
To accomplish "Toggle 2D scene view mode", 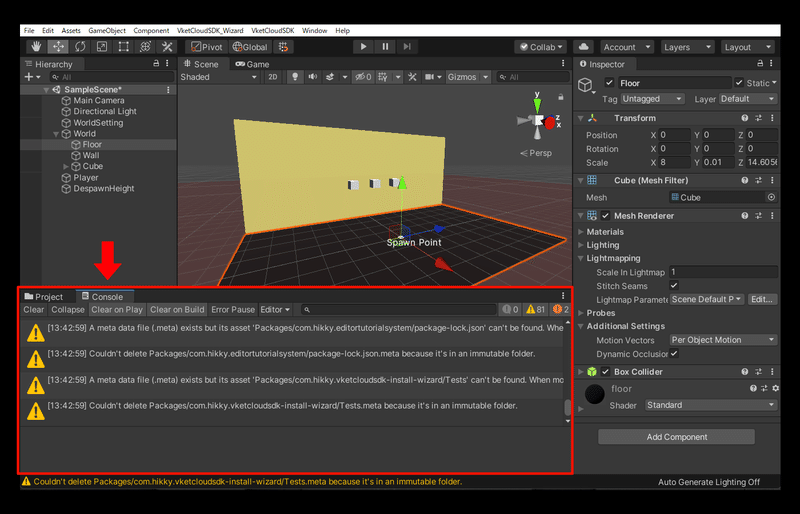I will [x=273, y=77].
